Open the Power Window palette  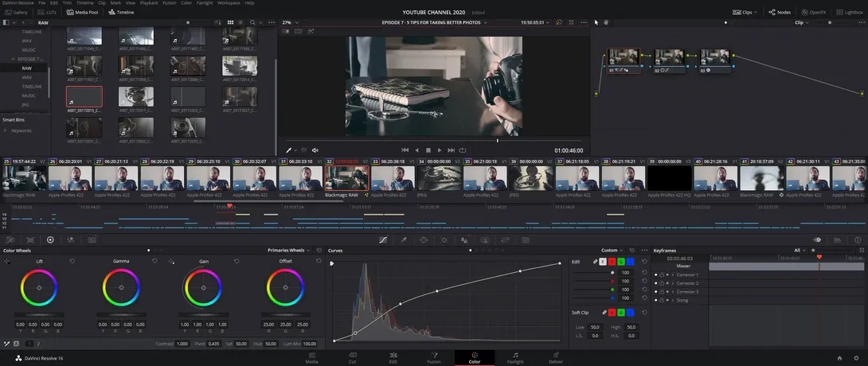424,240
